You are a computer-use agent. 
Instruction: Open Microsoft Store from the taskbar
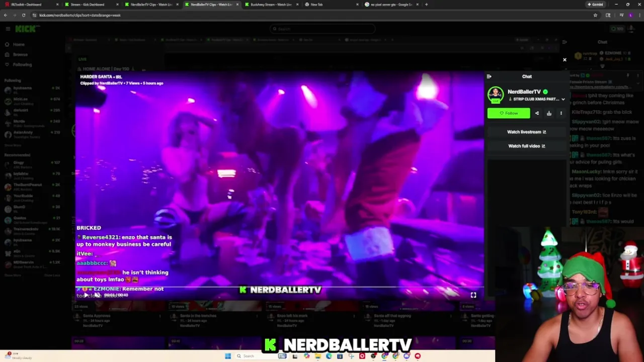point(340,356)
